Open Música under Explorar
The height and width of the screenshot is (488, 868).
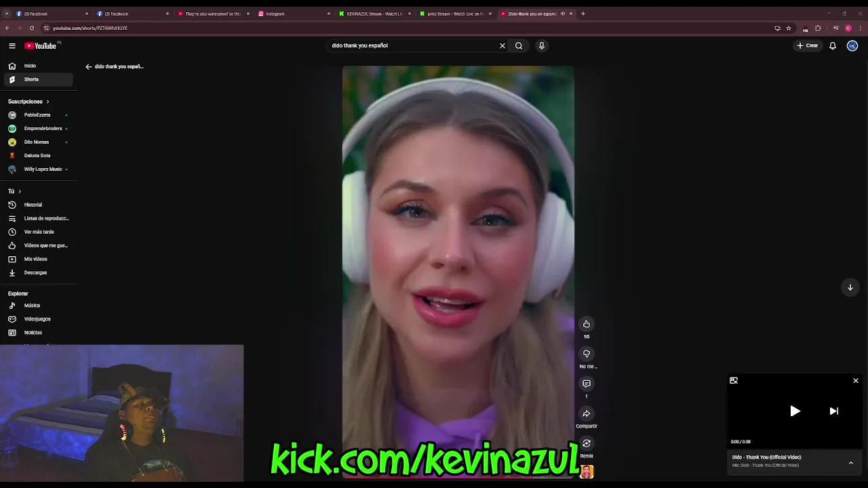[39, 306]
